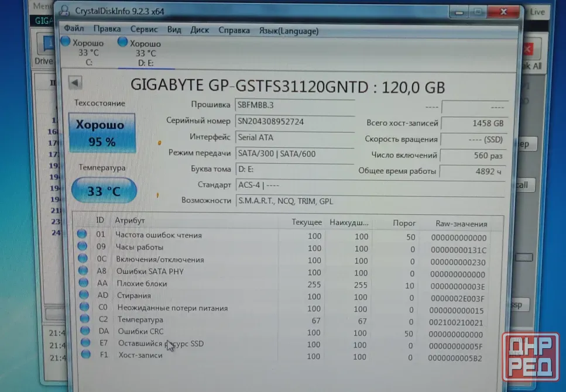Open the Сервис menu

143,29
